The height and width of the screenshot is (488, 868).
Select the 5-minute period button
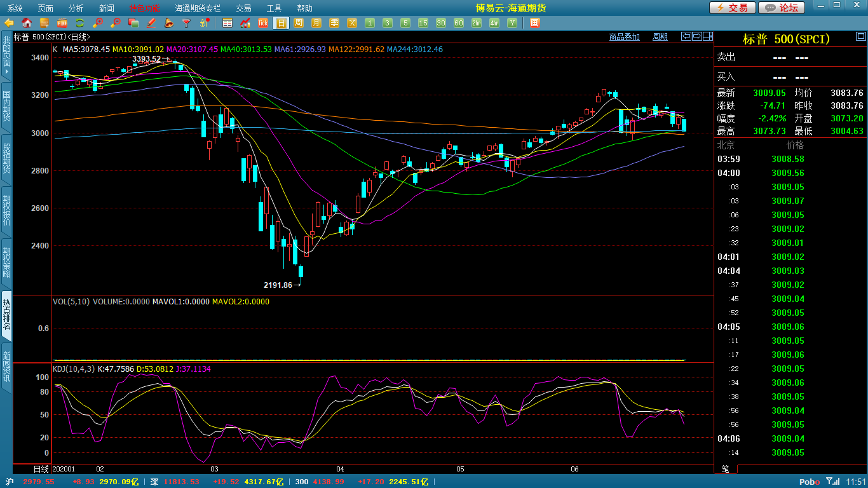[405, 23]
